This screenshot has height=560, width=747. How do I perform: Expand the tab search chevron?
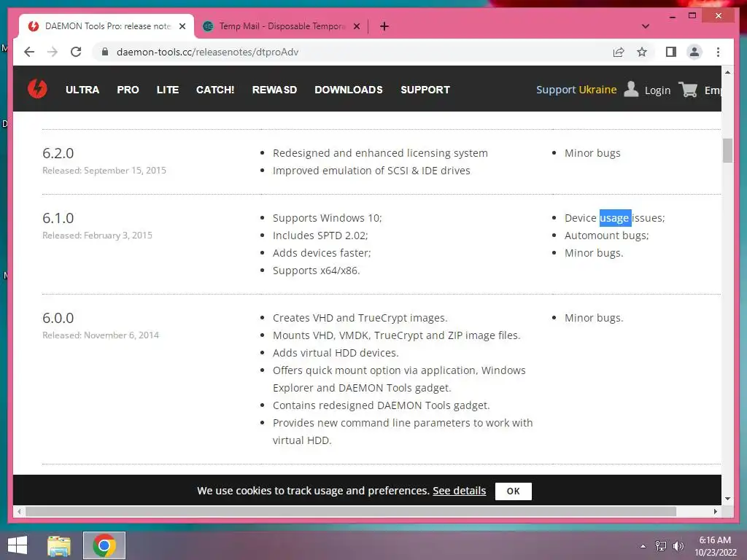[x=646, y=26]
